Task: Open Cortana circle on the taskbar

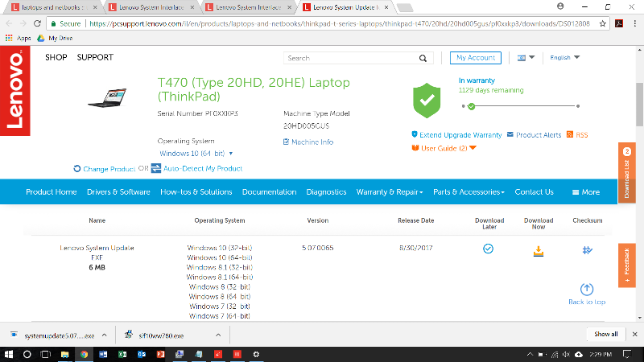Action: tap(27, 354)
